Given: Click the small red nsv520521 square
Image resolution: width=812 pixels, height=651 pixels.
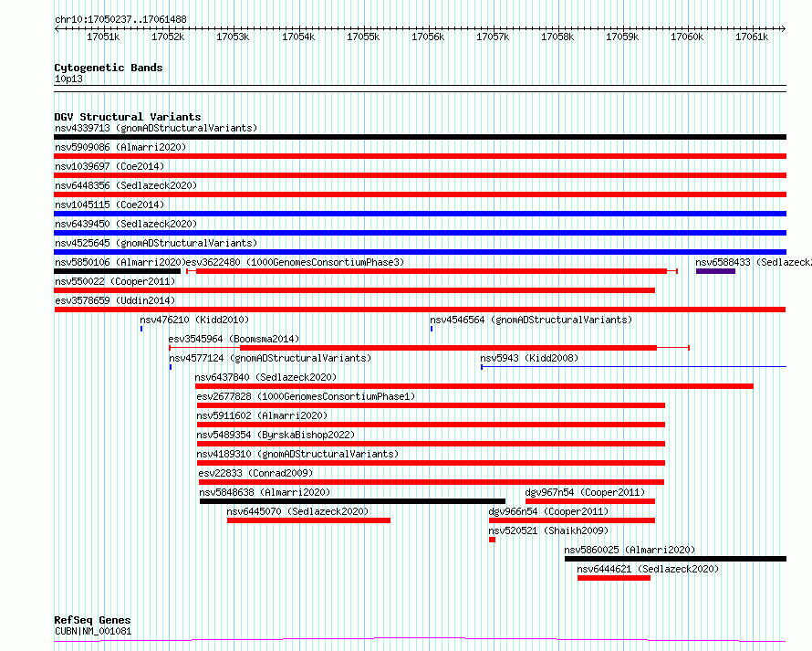Looking at the screenshot, I should tap(492, 540).
